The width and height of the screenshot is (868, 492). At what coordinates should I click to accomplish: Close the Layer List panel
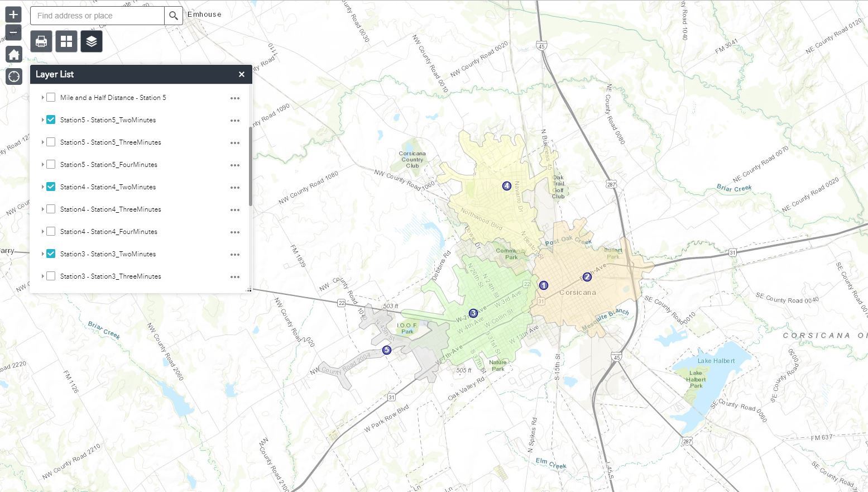[242, 74]
